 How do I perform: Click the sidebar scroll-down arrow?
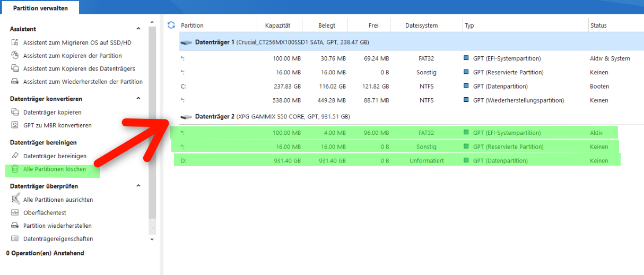point(152,239)
